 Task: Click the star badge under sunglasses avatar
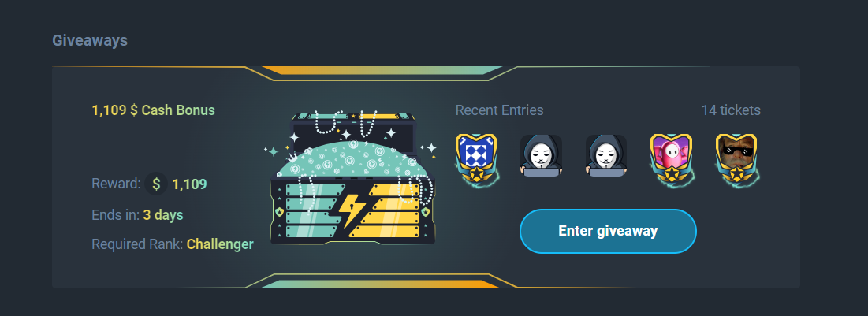pos(737,176)
